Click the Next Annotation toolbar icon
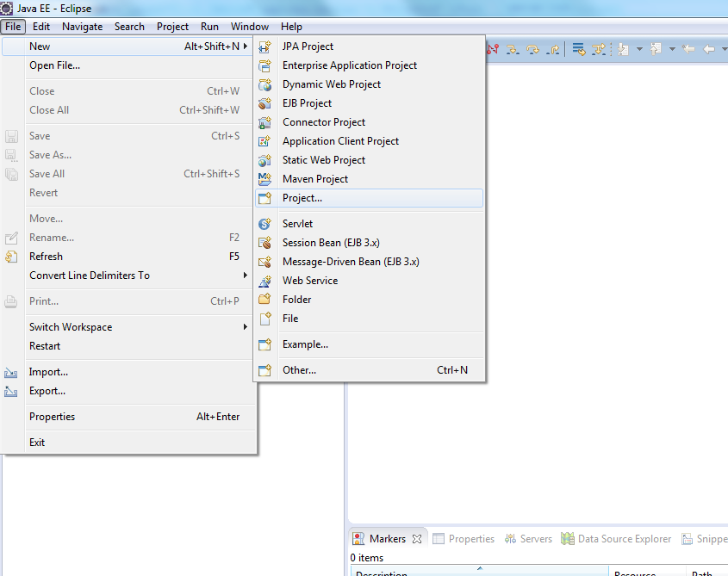Viewport: 728px width, 576px height. pos(622,49)
